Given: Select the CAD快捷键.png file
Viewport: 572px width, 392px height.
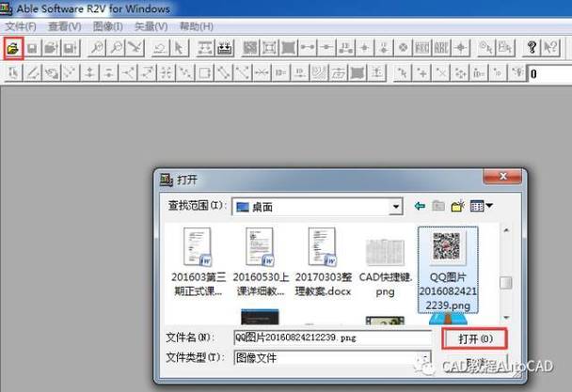Looking at the screenshot, I should (x=384, y=262).
